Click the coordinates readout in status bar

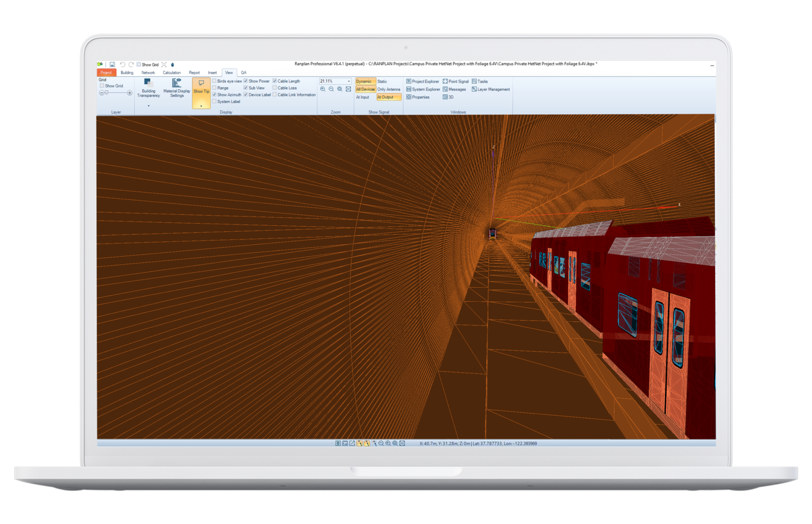point(478,443)
